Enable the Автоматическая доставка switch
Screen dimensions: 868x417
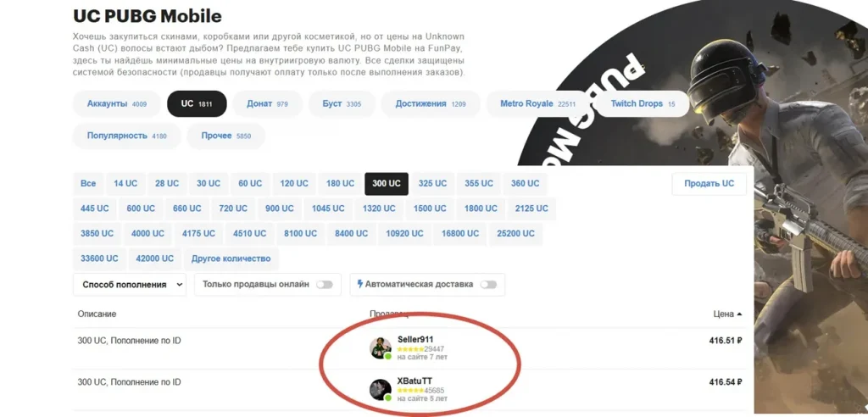(x=488, y=285)
